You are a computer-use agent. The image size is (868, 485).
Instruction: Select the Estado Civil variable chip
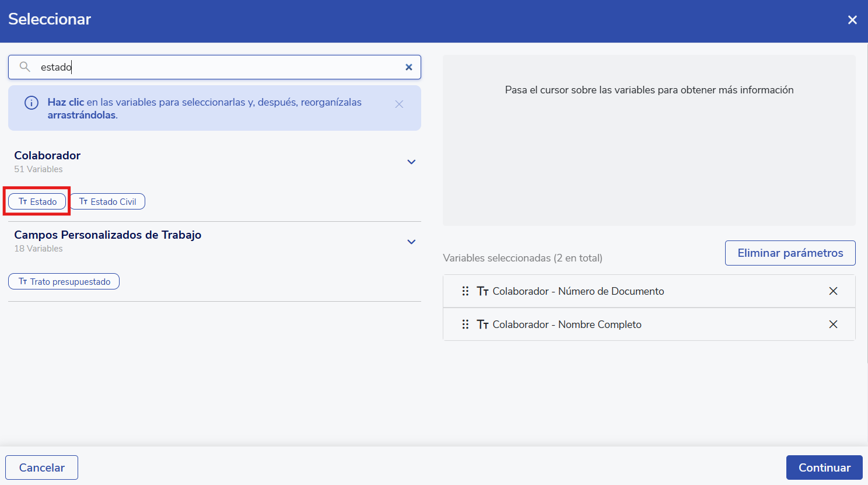(x=108, y=201)
